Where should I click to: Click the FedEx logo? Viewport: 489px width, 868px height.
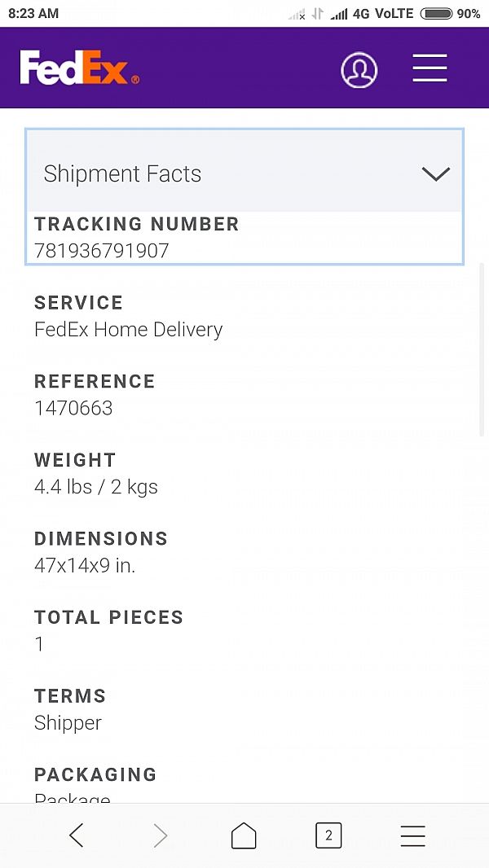pos(79,68)
